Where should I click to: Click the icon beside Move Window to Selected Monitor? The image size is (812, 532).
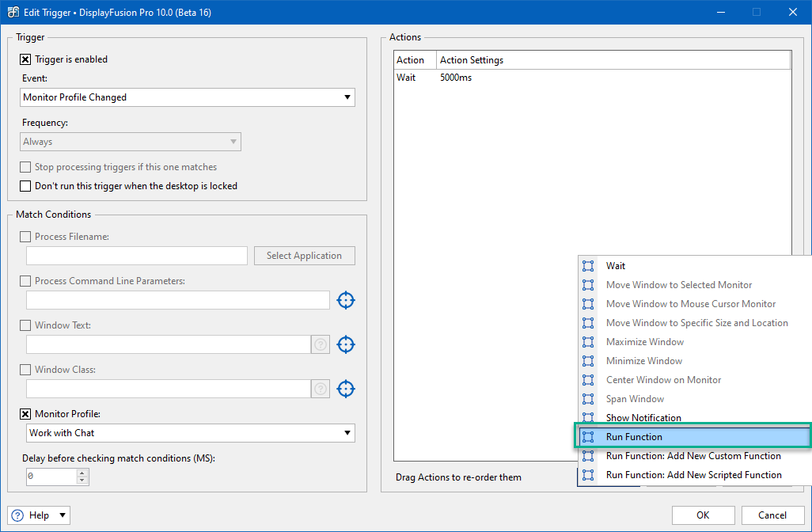[x=588, y=285]
